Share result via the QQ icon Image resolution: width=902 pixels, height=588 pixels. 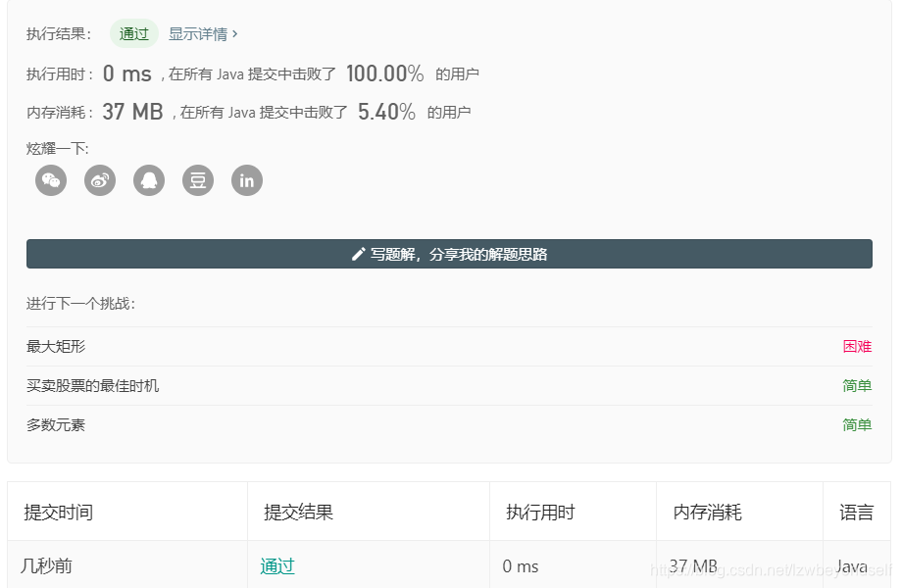pos(148,180)
